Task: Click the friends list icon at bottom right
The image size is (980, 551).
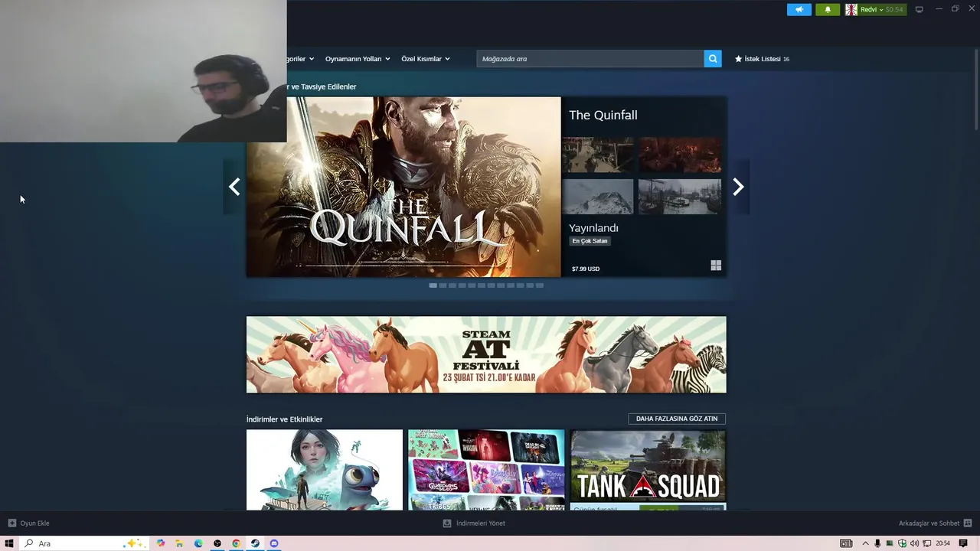Action: point(968,523)
